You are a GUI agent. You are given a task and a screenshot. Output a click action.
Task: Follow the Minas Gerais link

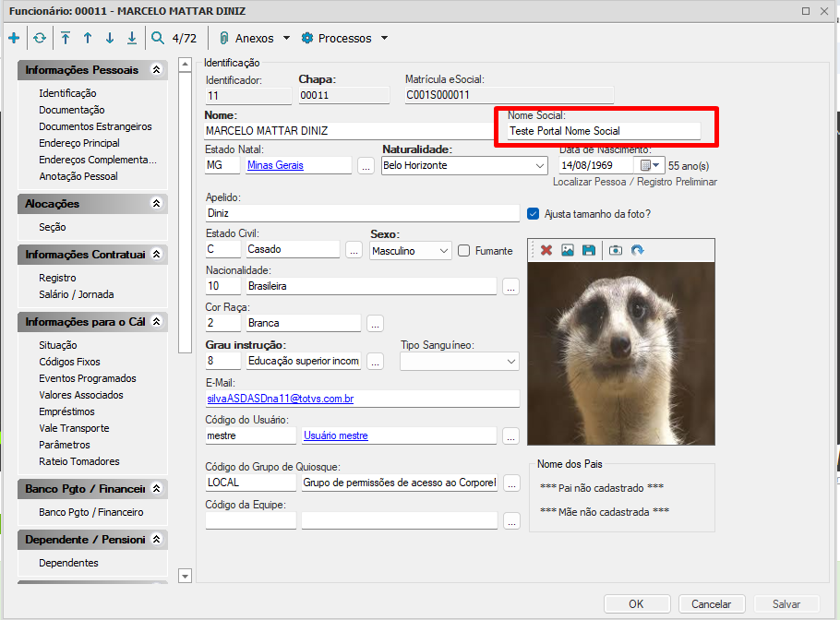pyautogui.click(x=275, y=165)
